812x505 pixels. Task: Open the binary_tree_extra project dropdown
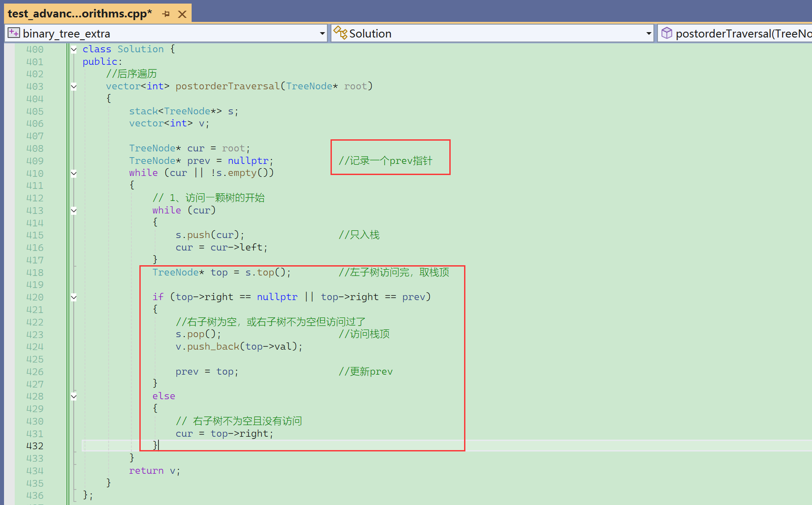coord(322,33)
